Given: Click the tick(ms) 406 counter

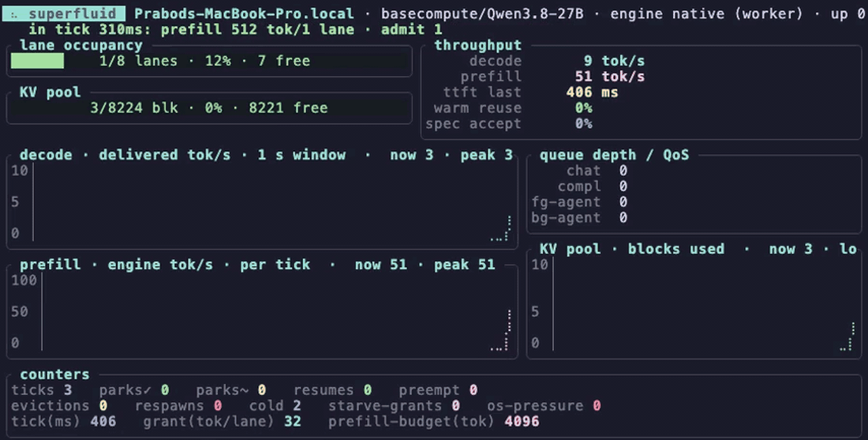Looking at the screenshot, I should pos(64,422).
